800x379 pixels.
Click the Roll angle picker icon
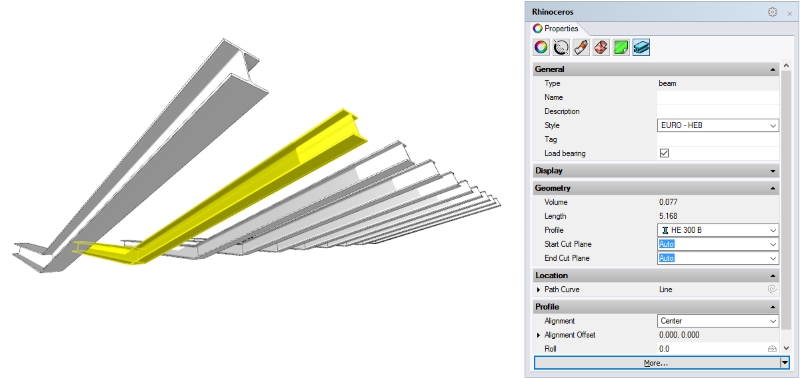pos(772,349)
